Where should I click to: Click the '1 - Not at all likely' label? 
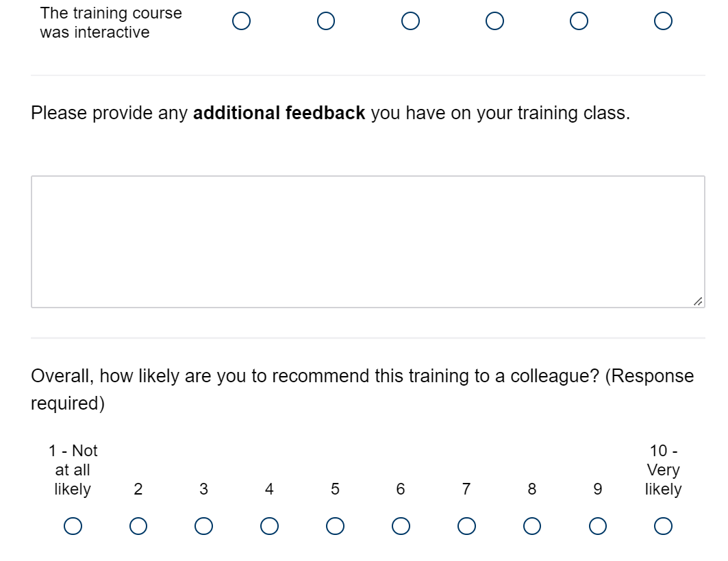click(73, 470)
